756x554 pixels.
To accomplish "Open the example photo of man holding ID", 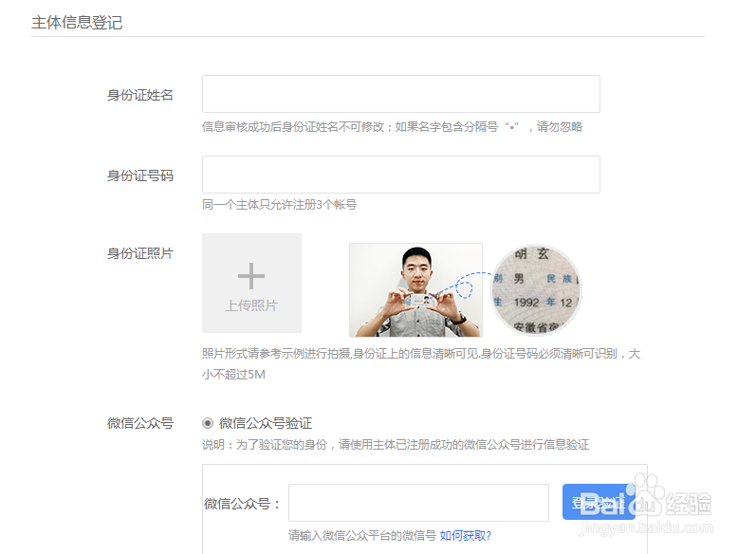I will (x=415, y=290).
